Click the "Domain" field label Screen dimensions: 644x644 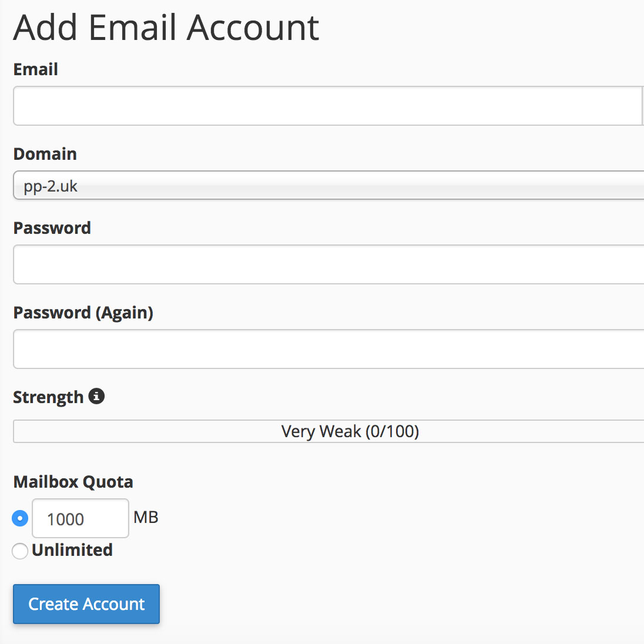point(45,154)
